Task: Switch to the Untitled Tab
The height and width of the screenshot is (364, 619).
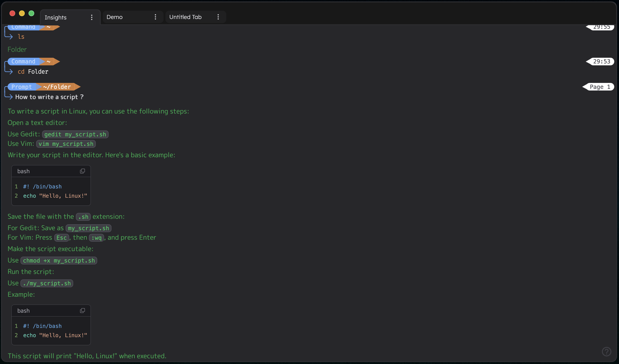Action: (185, 17)
